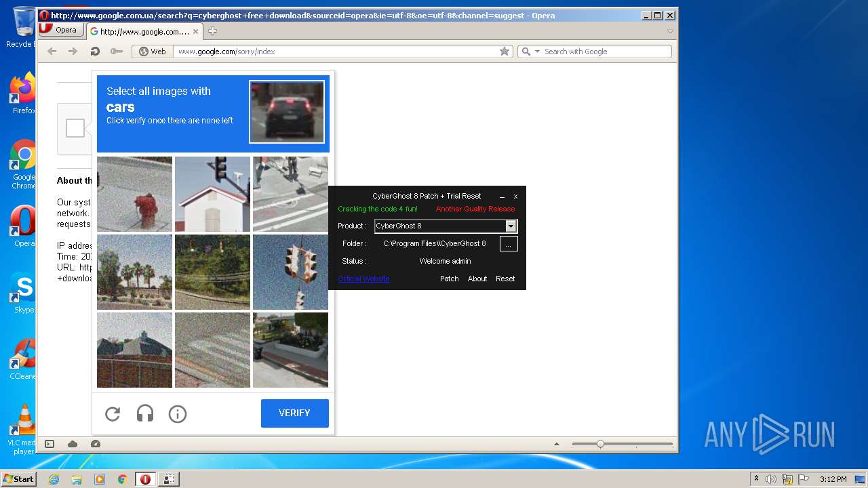Viewport: 868px width, 488px height.
Task: Select the fire hydrant captcha tile
Action: pyautogui.click(x=134, y=194)
